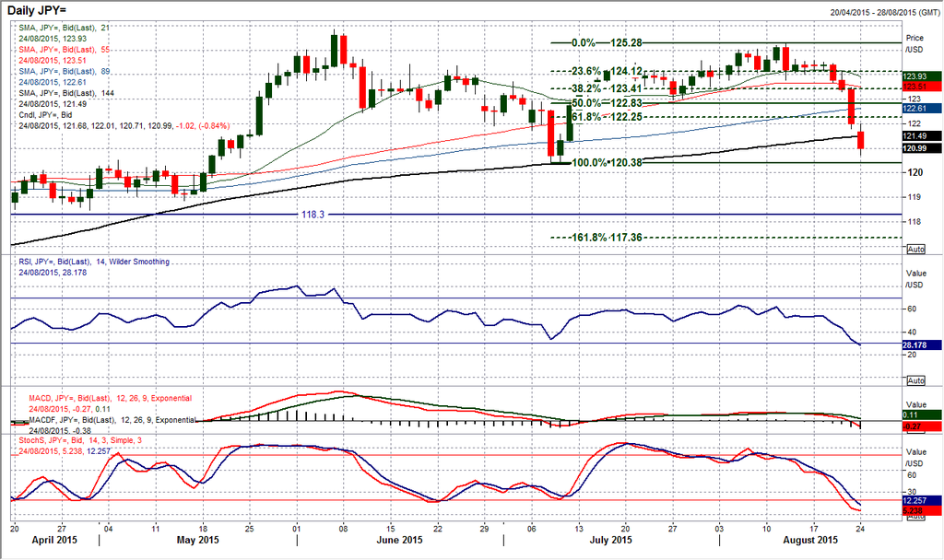Click August 2015 on the time axis
Viewport: 944px width, 560px height.
(809, 540)
